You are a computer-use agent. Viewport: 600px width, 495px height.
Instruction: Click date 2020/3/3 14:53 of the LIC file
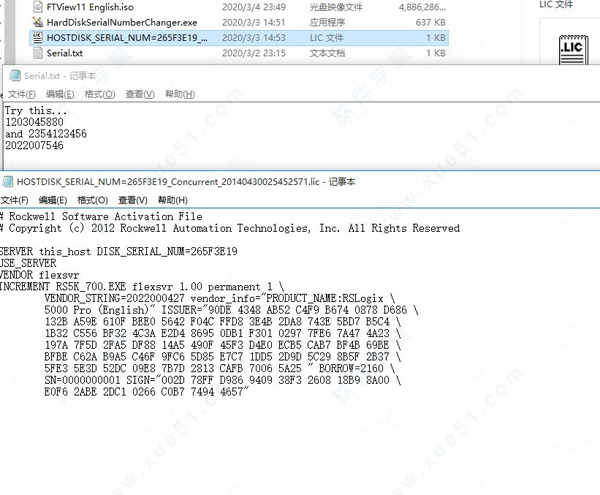pyautogui.click(x=254, y=37)
